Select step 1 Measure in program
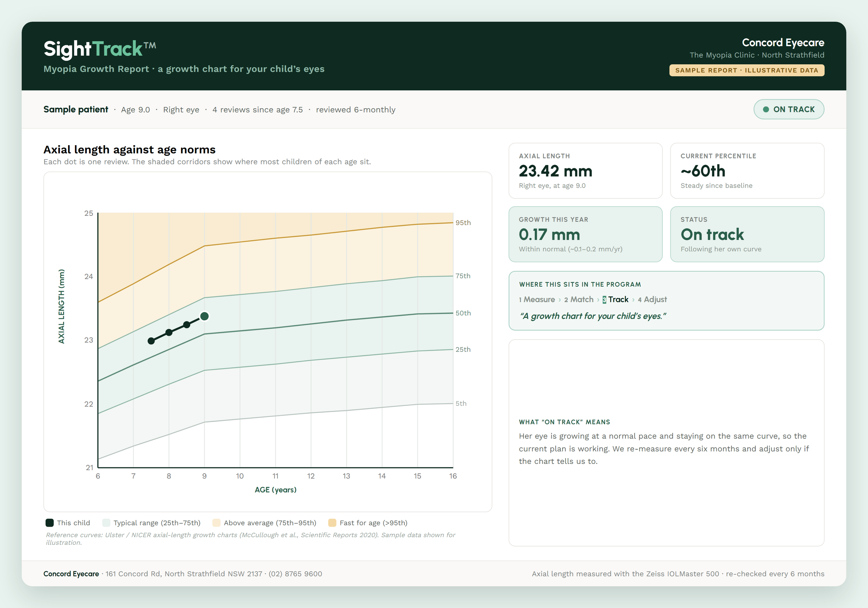The width and height of the screenshot is (868, 608). (x=537, y=299)
